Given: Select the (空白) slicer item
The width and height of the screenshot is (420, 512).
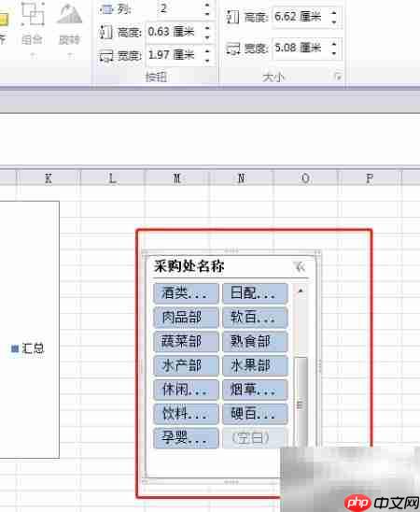Looking at the screenshot, I should point(255,438).
